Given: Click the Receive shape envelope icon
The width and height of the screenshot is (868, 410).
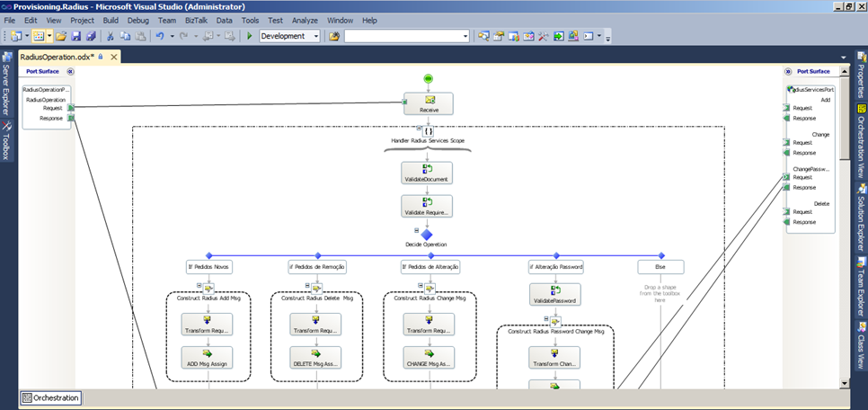Looking at the screenshot, I should (x=429, y=100).
